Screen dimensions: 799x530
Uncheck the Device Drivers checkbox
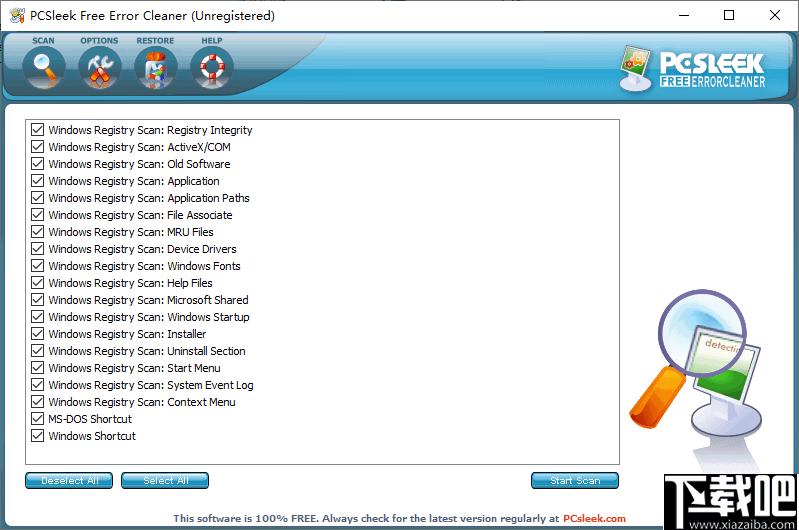coord(37,249)
